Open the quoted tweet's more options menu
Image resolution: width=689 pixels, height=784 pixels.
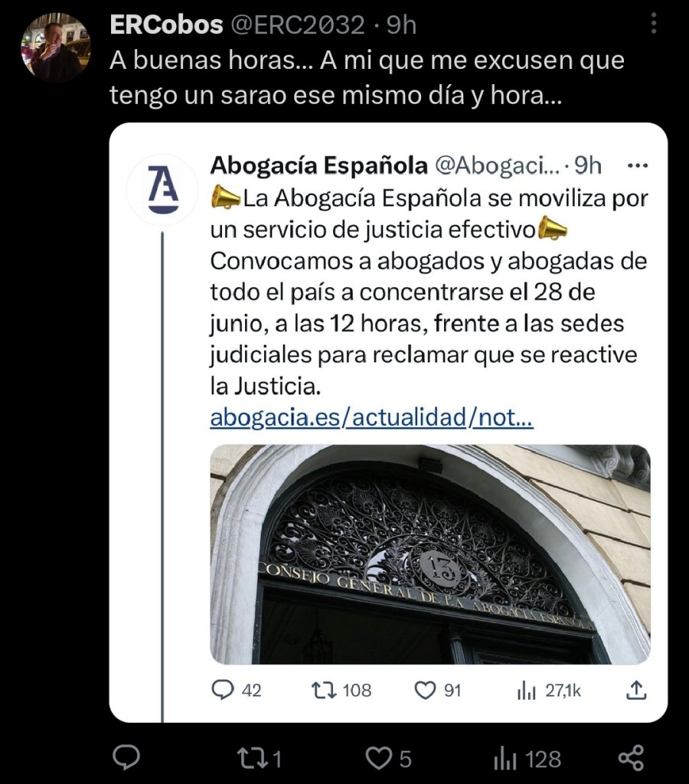637,165
